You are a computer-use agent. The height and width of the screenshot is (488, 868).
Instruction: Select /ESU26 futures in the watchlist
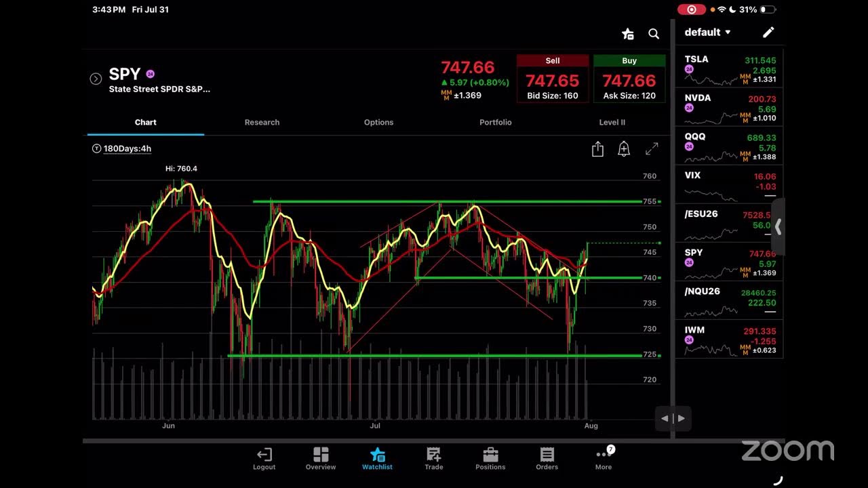point(730,223)
